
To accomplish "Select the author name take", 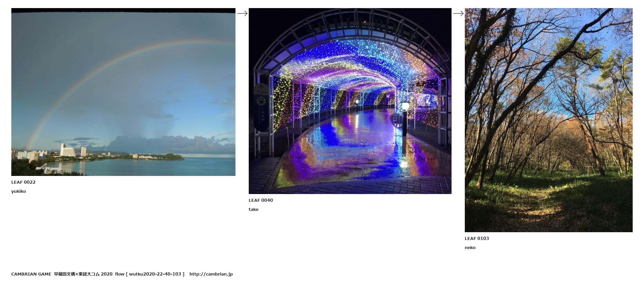I will 253,209.
